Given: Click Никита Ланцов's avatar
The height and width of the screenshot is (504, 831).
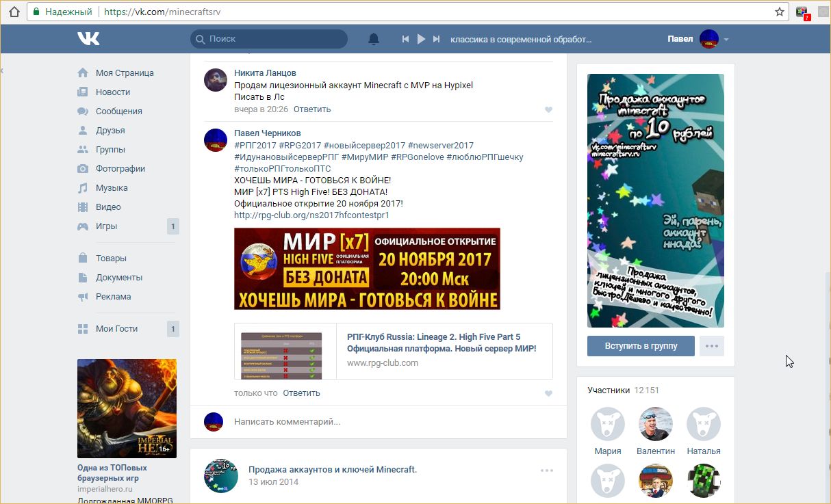Looking at the screenshot, I should coord(216,80).
